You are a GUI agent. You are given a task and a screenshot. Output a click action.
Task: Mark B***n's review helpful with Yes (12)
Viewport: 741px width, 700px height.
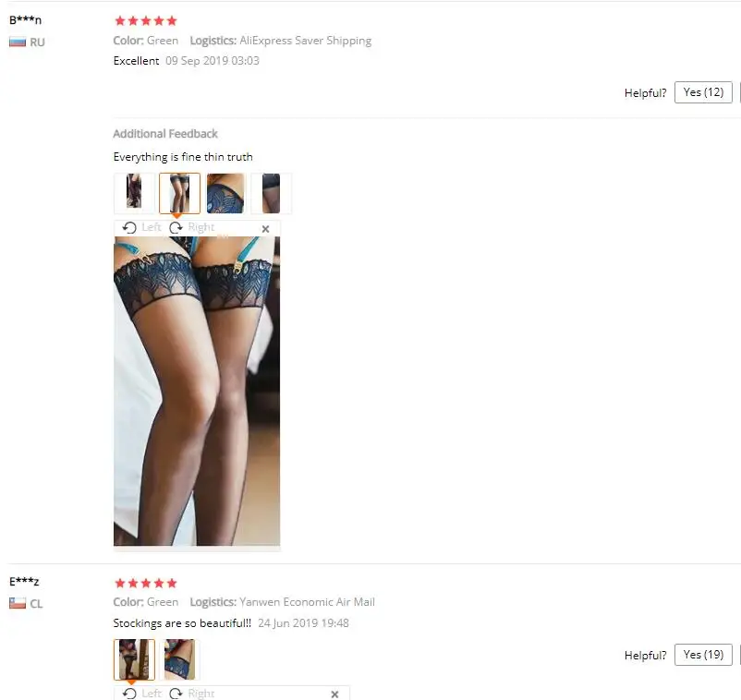coord(703,92)
